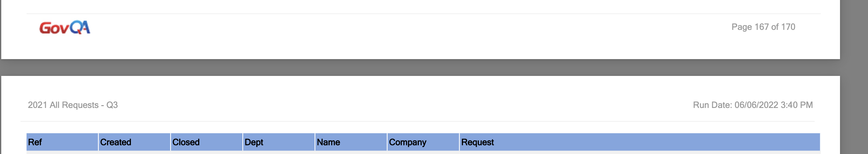This screenshot has width=868, height=154.
Task: Click the Q3 text in report title
Action: tap(112, 105)
